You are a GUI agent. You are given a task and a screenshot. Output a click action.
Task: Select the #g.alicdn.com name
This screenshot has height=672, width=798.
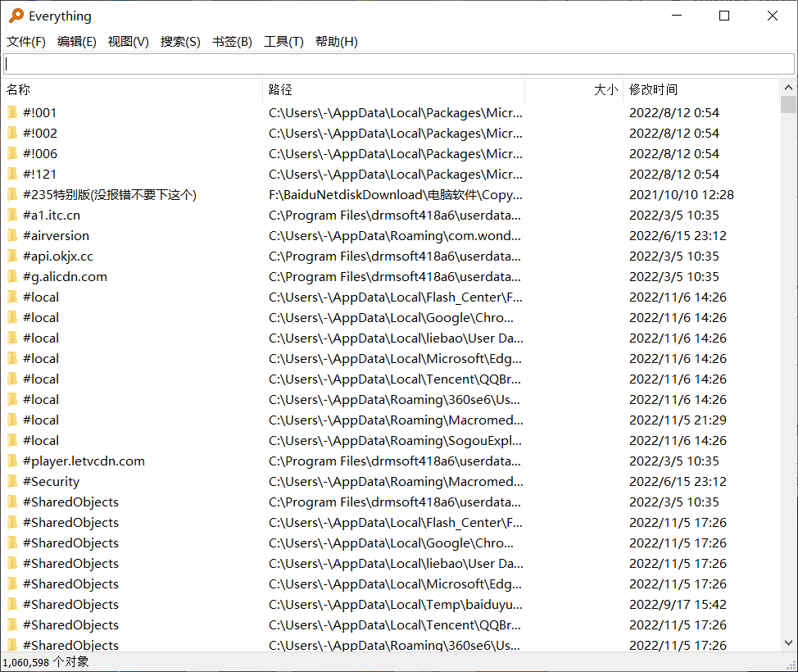coord(65,276)
